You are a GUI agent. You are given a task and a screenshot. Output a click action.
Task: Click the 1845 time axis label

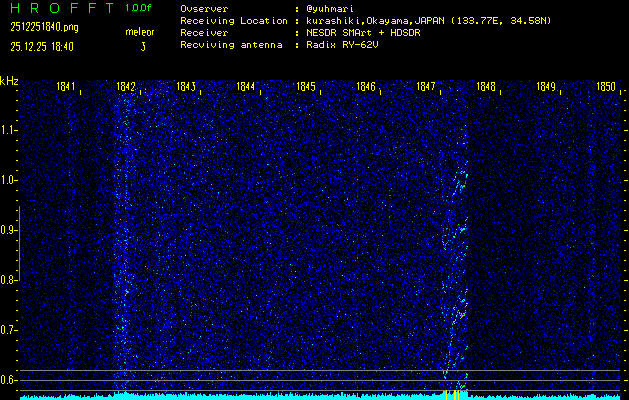click(306, 86)
